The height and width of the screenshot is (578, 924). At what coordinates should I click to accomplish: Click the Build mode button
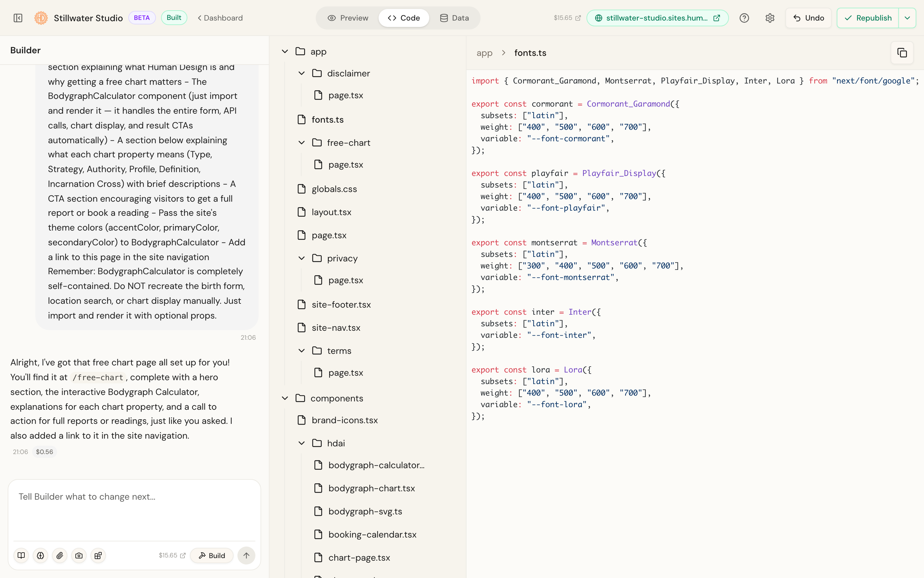pos(212,556)
